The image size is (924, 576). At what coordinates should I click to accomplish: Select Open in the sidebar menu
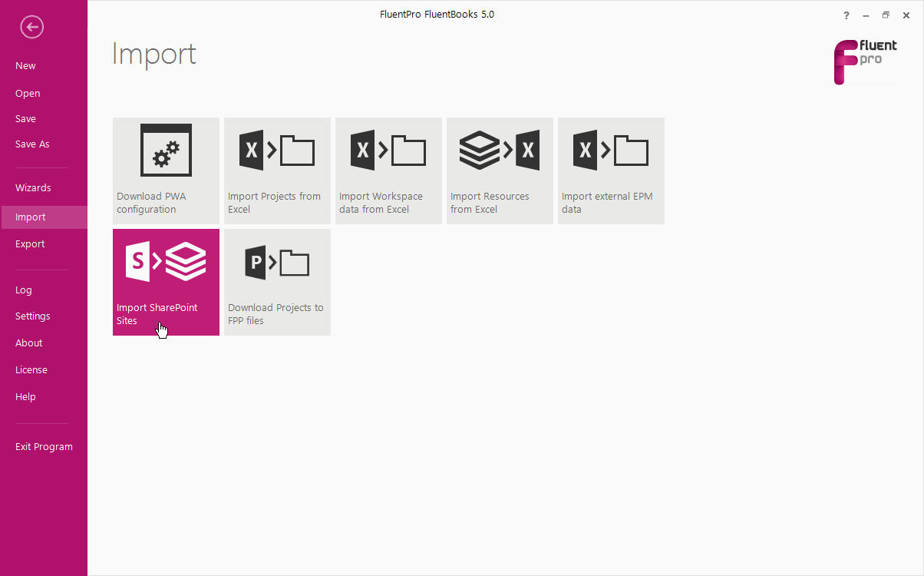point(28,94)
